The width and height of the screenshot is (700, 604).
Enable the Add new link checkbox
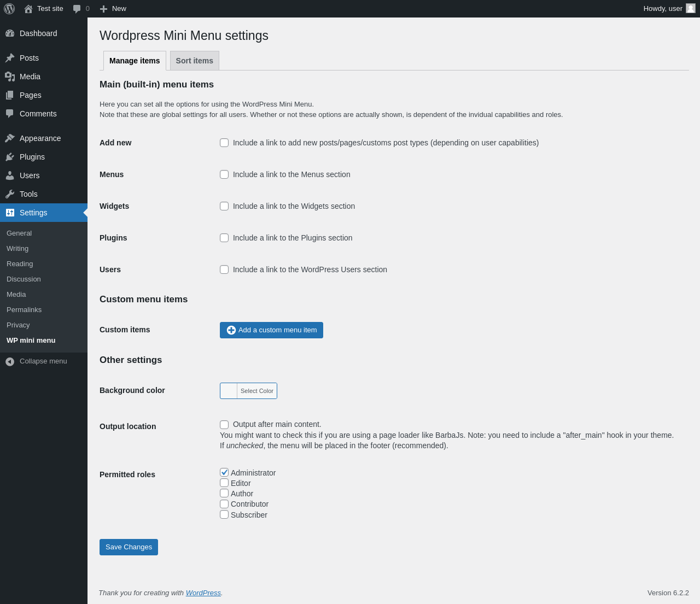224,143
